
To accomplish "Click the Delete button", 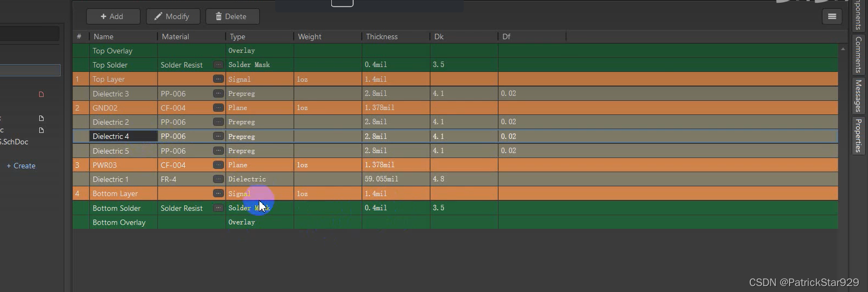I will (232, 16).
